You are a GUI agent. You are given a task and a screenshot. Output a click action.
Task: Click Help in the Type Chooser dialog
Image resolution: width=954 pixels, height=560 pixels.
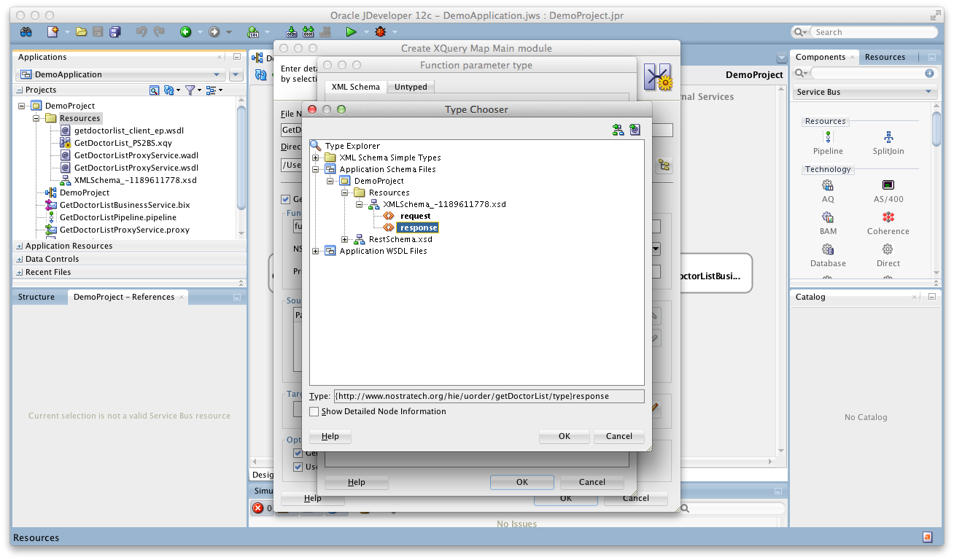tap(330, 435)
